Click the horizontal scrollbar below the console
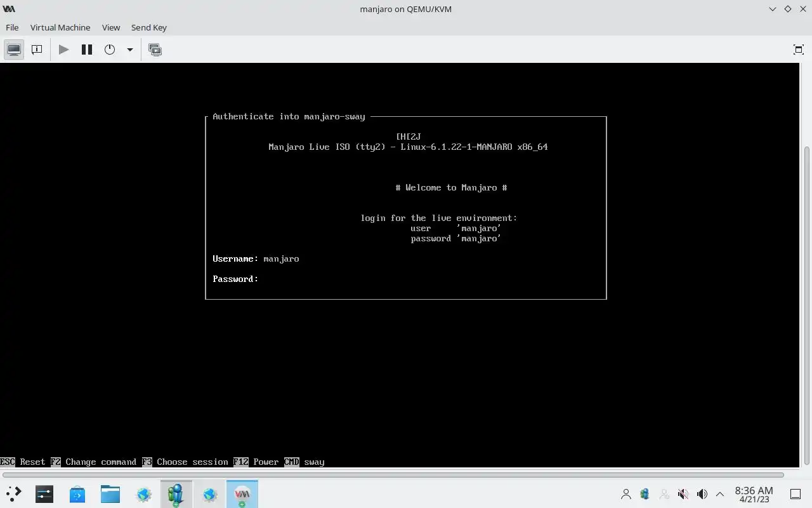 click(x=393, y=475)
